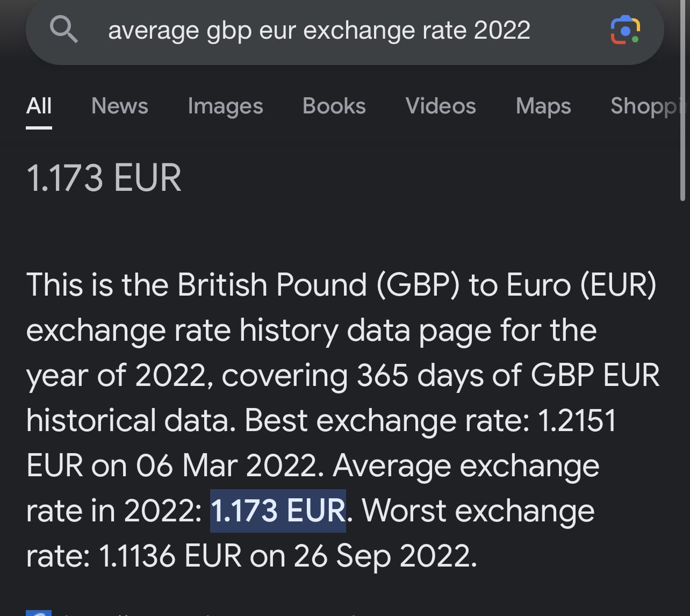Tap the magnifying glass search icon
This screenshot has width=690, height=616.
tap(64, 29)
